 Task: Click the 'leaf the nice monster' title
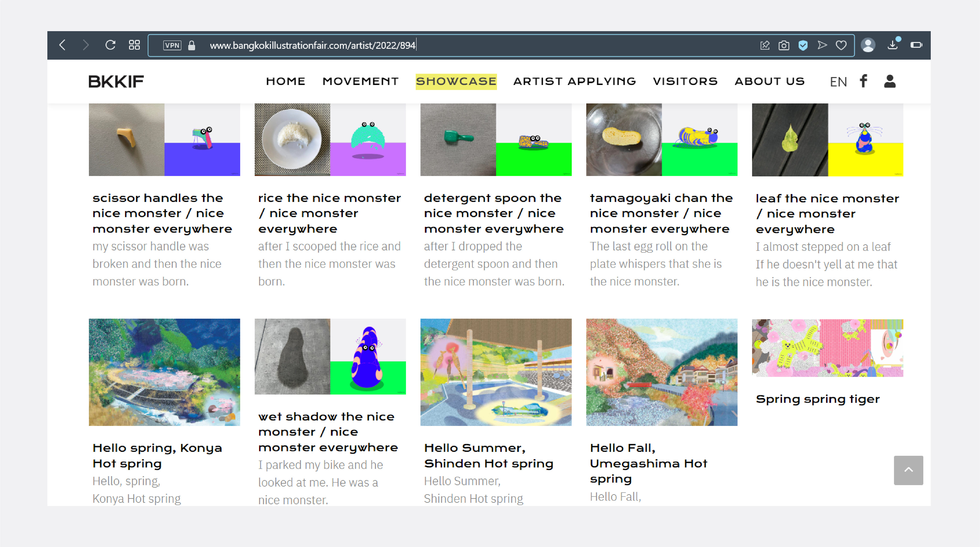827,214
